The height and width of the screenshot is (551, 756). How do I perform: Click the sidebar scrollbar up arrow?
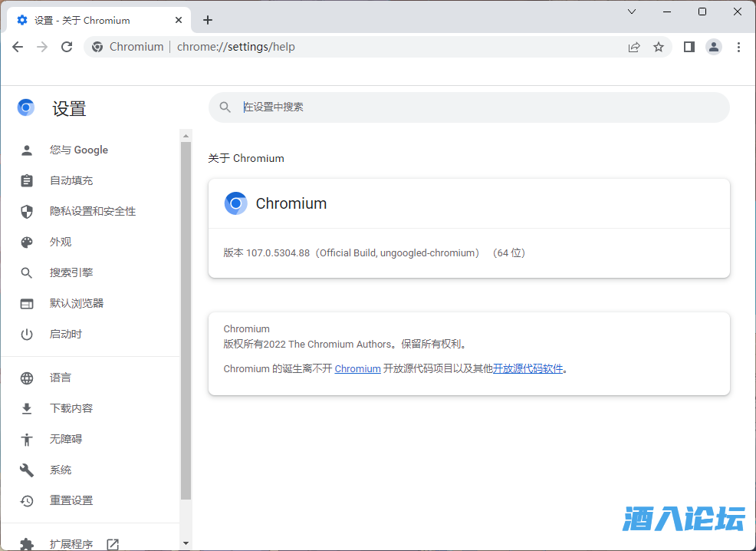click(x=186, y=135)
